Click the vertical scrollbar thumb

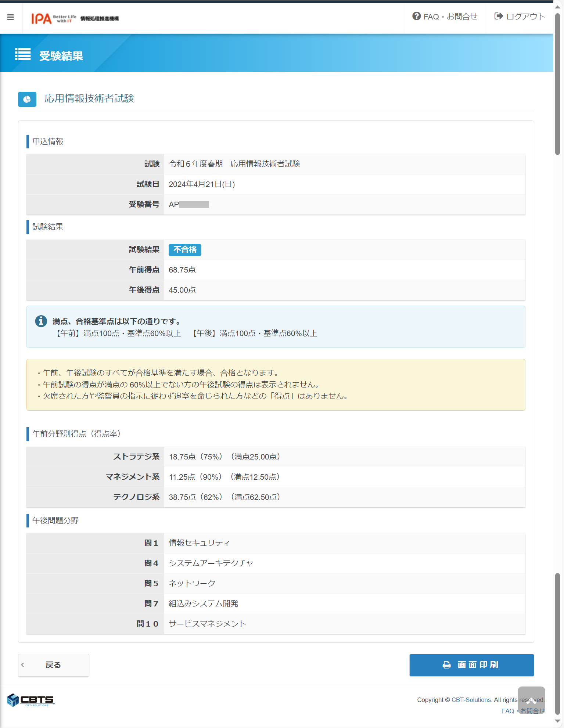tap(557, 84)
